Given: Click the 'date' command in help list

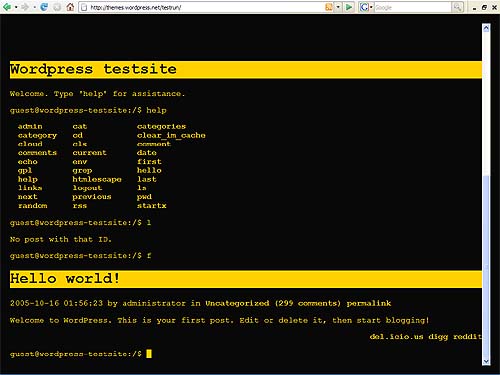Looking at the screenshot, I should coord(147,153).
